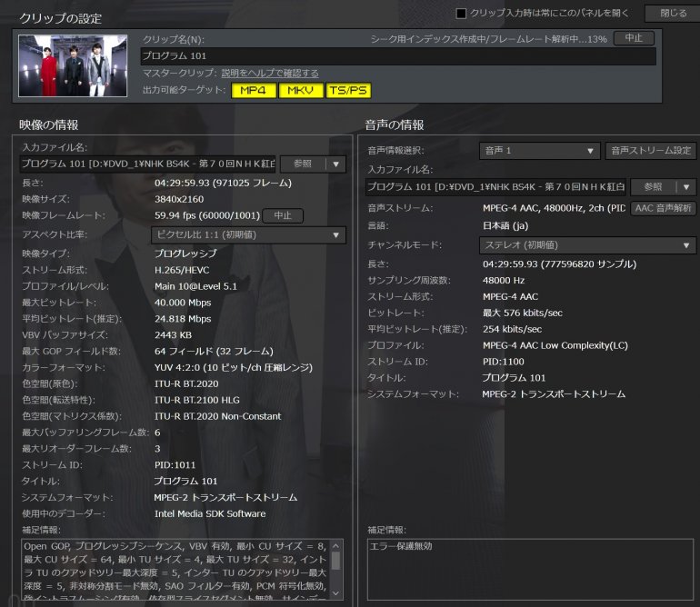Click video length 04:29:59.93 (971025 フレーム)
Screen dimensions: 700x607
click(x=223, y=183)
